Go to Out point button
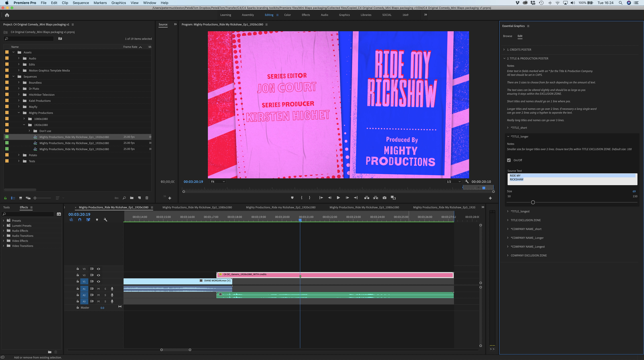Image resolution: width=644 pixels, height=360 pixels. pyautogui.click(x=356, y=198)
